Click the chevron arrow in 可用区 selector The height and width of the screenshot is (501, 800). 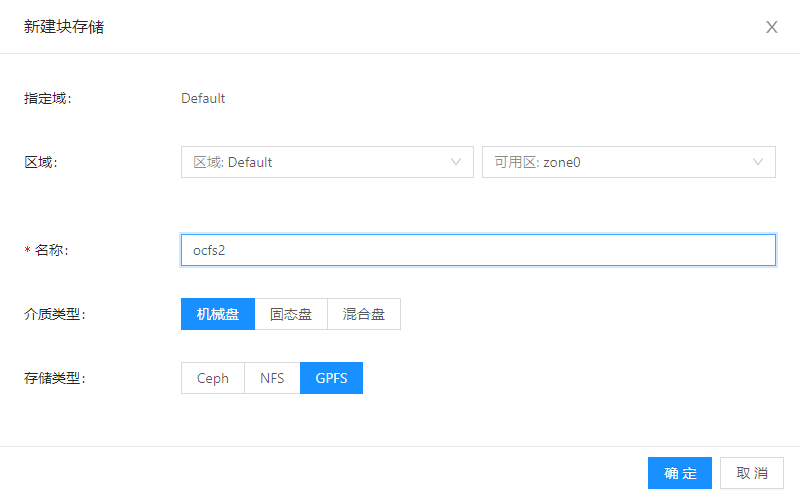point(758,162)
